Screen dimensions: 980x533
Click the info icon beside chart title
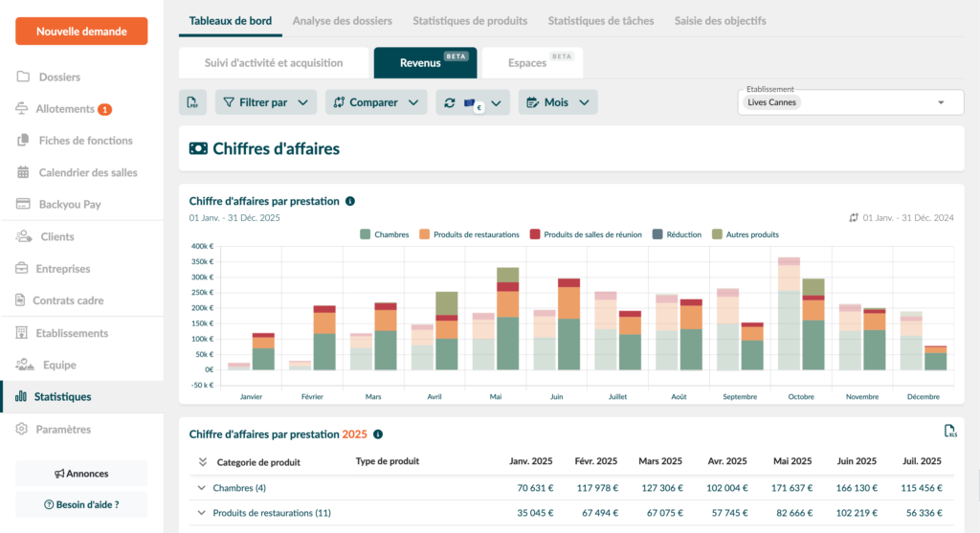point(349,201)
